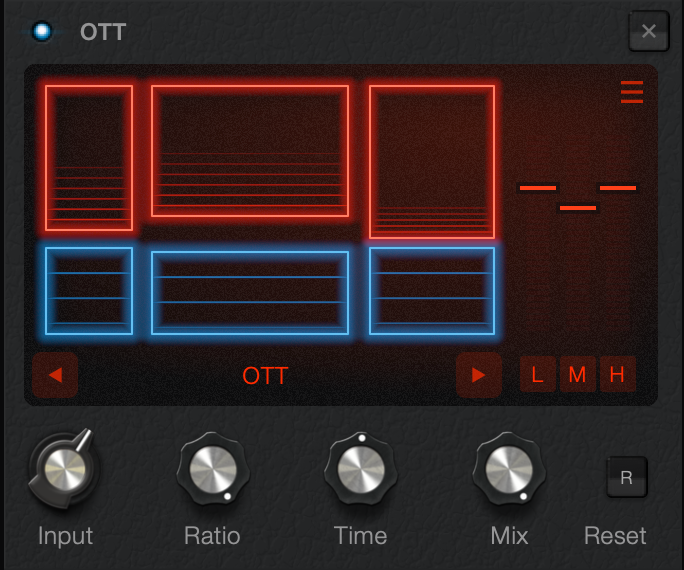Select the high band red compressor box
684x570 pixels.
pos(432,162)
